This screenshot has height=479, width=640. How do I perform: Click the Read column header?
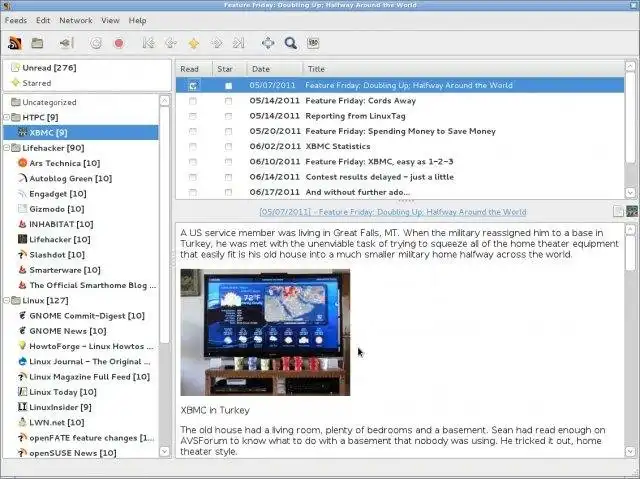[x=194, y=69]
